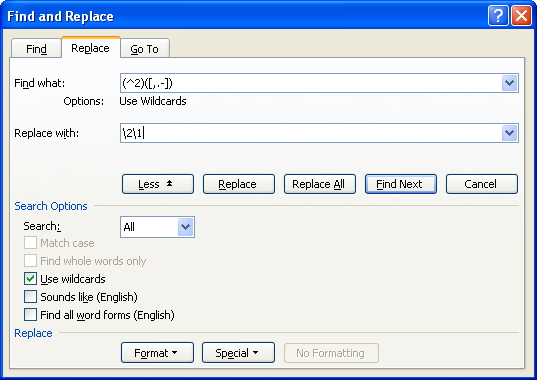The image size is (537, 380).
Task: Switch to the Go To tab
Action: pos(145,49)
